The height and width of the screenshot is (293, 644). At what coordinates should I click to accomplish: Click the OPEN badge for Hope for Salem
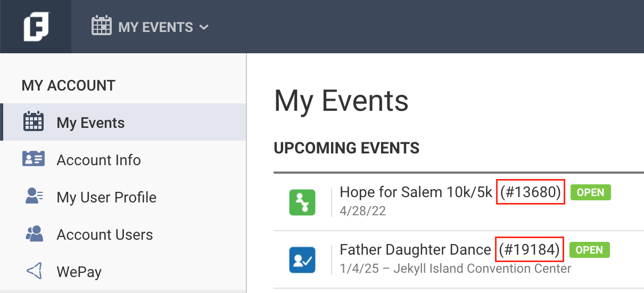click(x=590, y=192)
